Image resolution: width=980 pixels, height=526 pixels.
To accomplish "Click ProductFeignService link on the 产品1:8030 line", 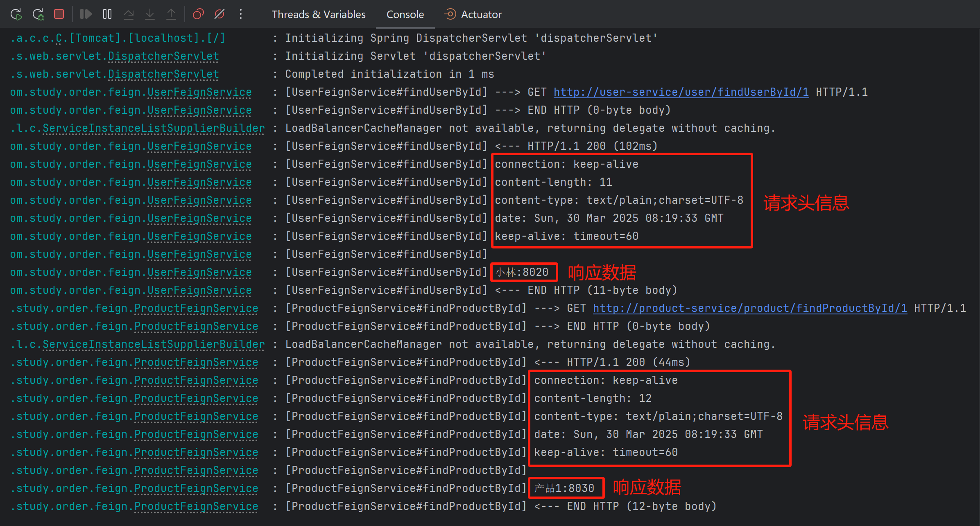I will point(196,488).
